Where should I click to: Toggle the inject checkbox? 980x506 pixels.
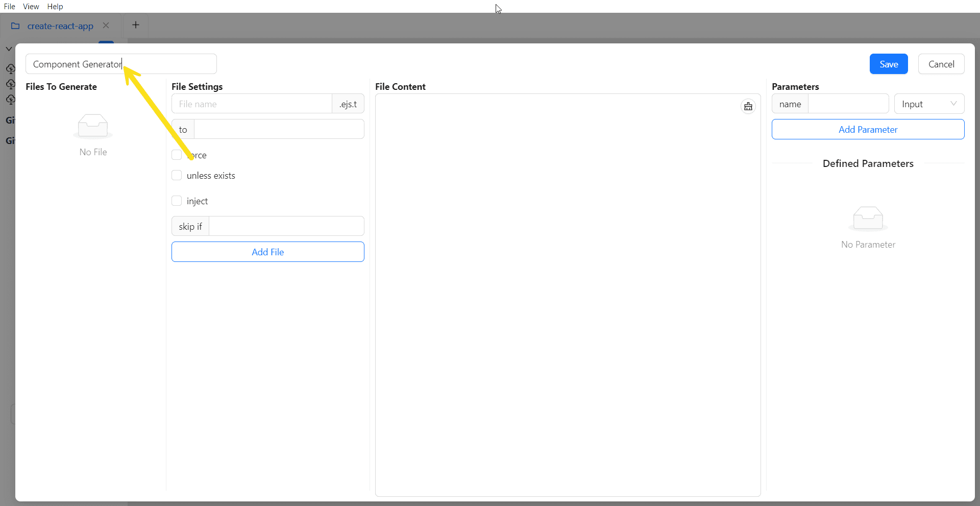(177, 201)
